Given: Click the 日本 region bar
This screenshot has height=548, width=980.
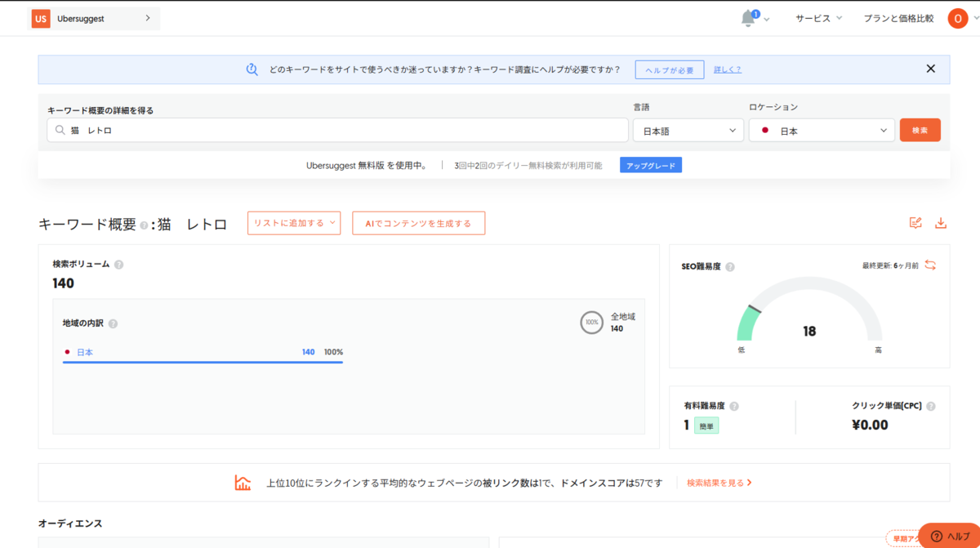Looking at the screenshot, I should click(x=203, y=362).
